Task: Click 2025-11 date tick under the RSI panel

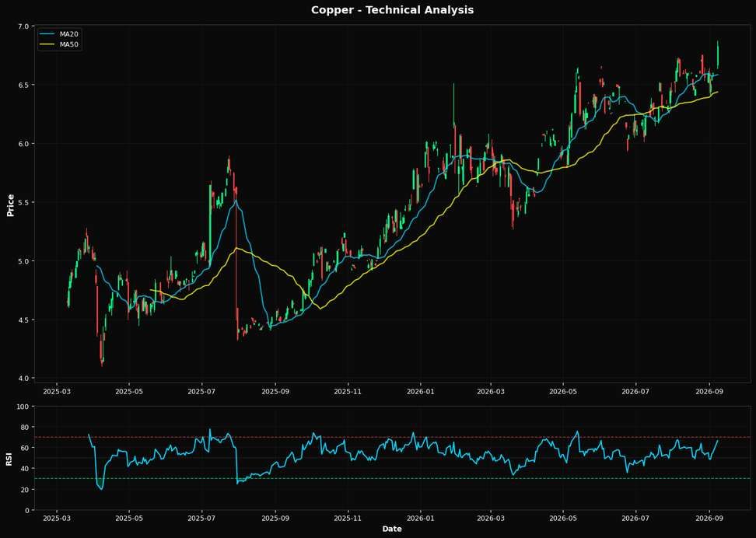Action: pyautogui.click(x=348, y=519)
